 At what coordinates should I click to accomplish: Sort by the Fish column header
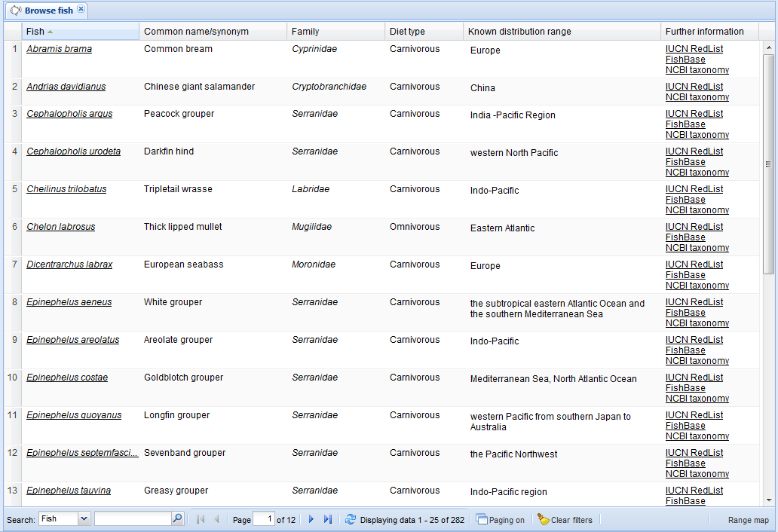click(x=35, y=32)
